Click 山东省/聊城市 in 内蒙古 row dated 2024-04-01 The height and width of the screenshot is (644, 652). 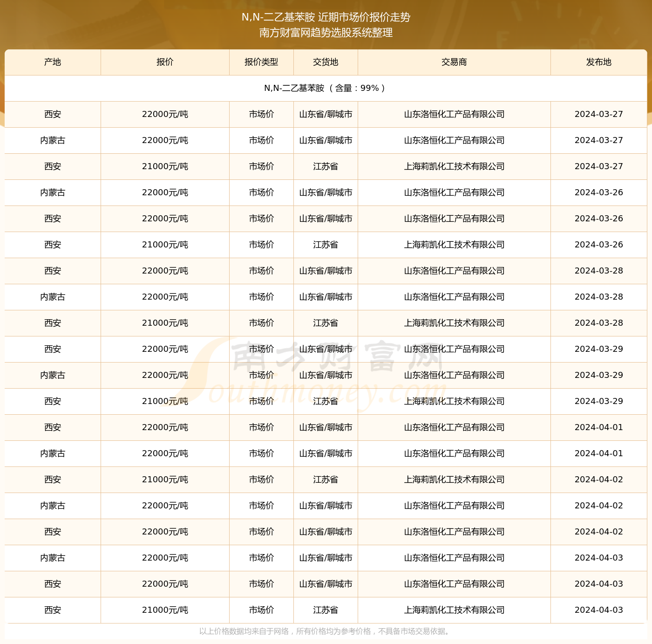tap(326, 453)
